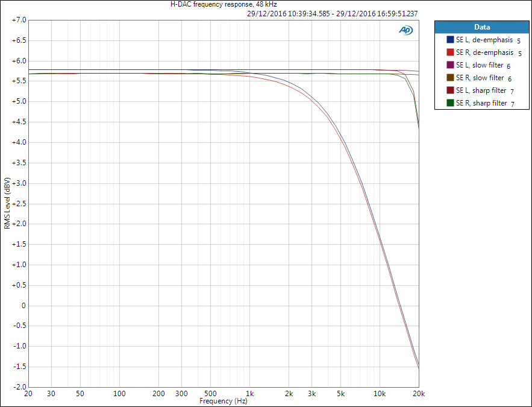Select the 'SE L, sharp filter' legend label
The image size is (532, 407).
coord(481,90)
